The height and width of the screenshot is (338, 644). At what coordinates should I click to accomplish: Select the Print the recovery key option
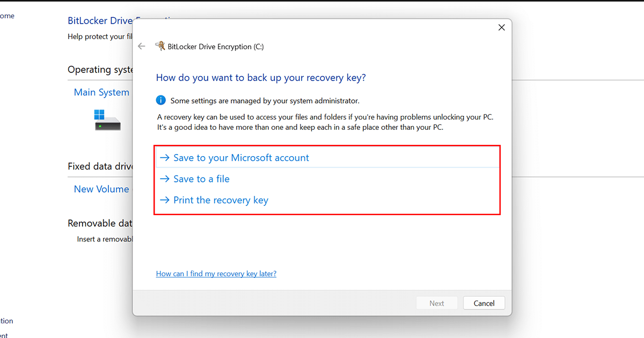tap(221, 200)
